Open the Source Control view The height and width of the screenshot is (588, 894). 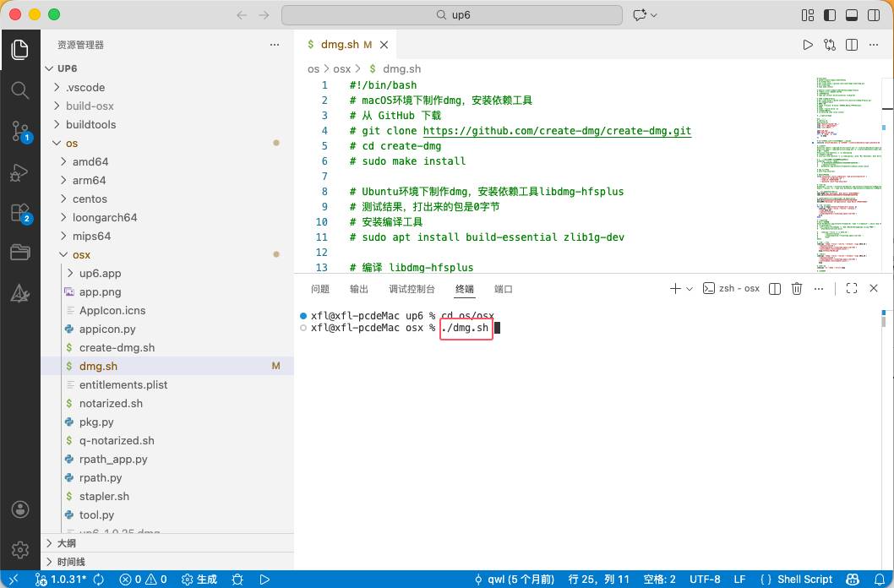19,130
